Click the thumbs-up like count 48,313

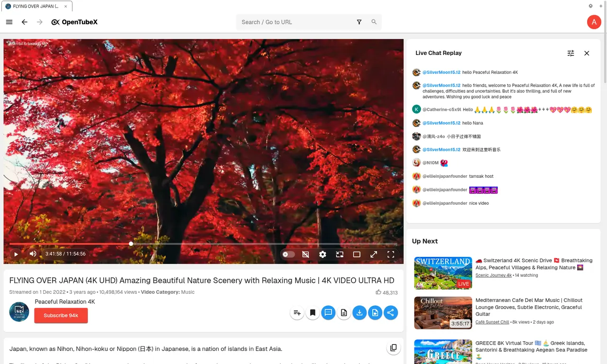click(x=386, y=292)
